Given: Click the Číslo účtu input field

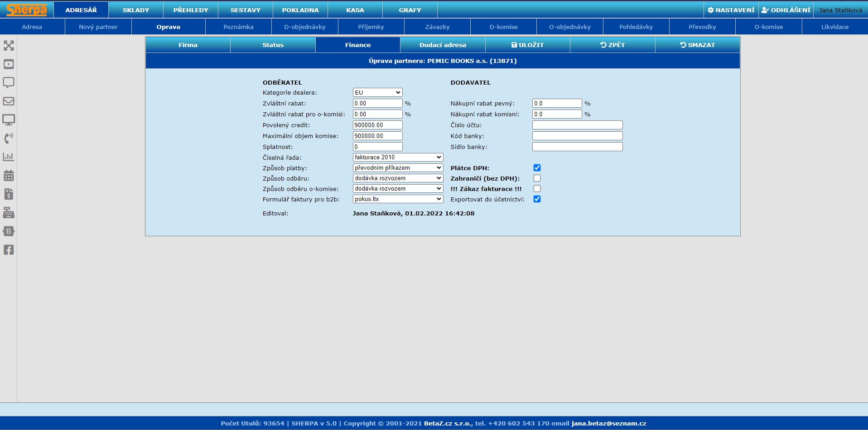Looking at the screenshot, I should pyautogui.click(x=577, y=125).
